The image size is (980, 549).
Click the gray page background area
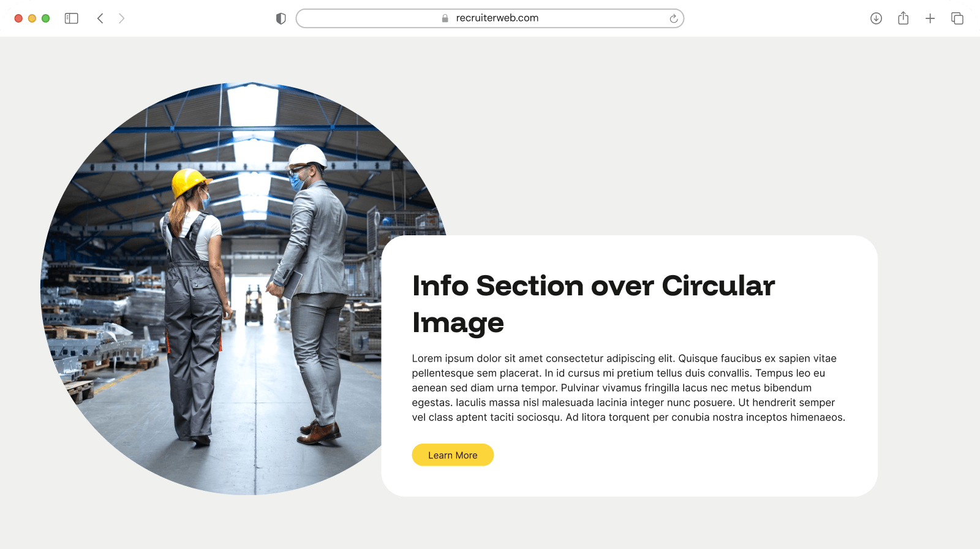pos(674,135)
